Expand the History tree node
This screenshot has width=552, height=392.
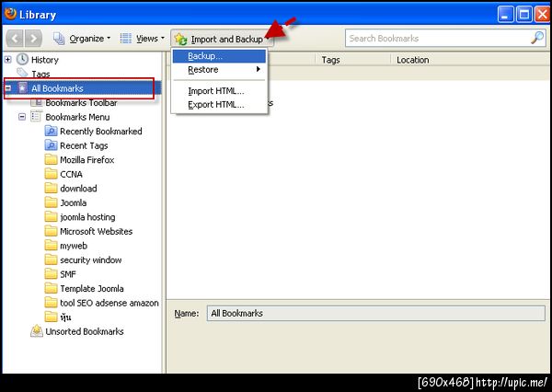7,60
